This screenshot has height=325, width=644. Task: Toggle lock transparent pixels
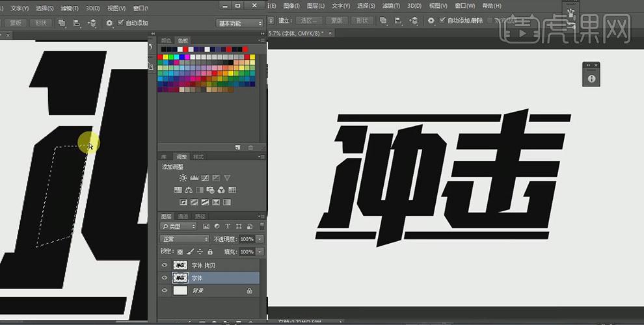pos(180,252)
